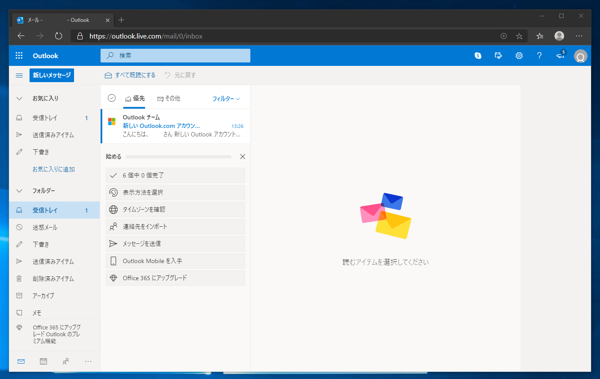The image size is (600, 379).
Task: Open Office 365 にアップグレード checklist item
Action: pos(175,278)
